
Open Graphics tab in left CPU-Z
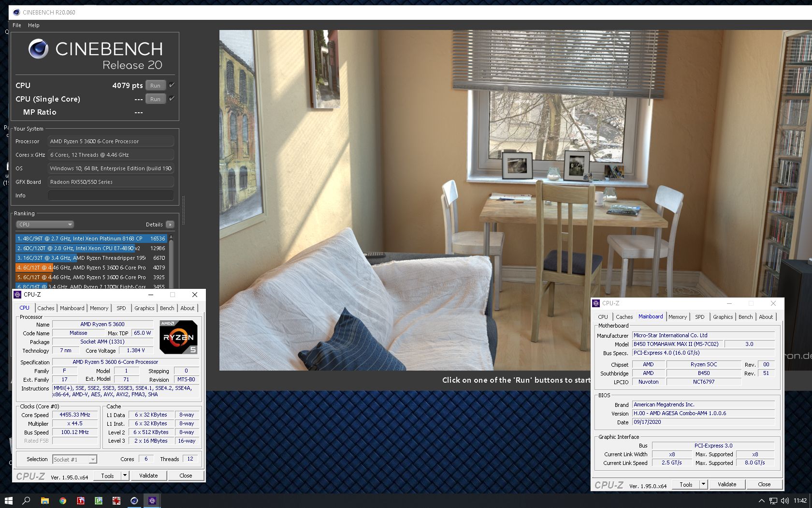pyautogui.click(x=145, y=308)
